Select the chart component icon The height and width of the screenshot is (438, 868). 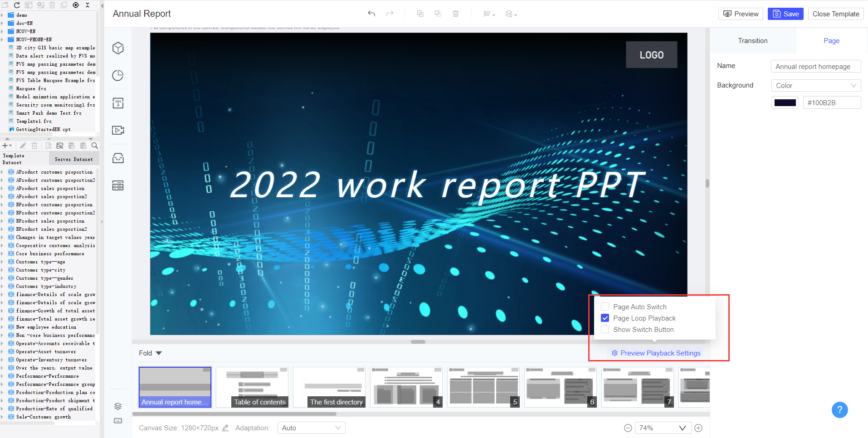click(118, 76)
